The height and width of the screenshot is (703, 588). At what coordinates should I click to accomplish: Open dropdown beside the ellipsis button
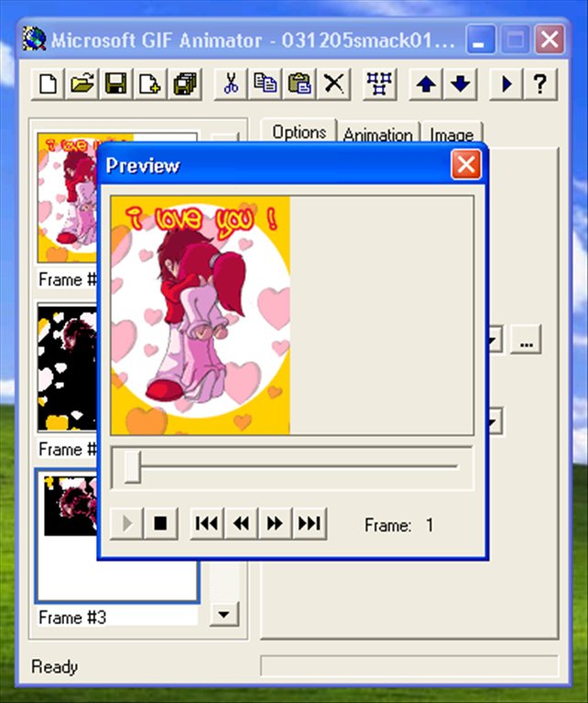click(495, 339)
